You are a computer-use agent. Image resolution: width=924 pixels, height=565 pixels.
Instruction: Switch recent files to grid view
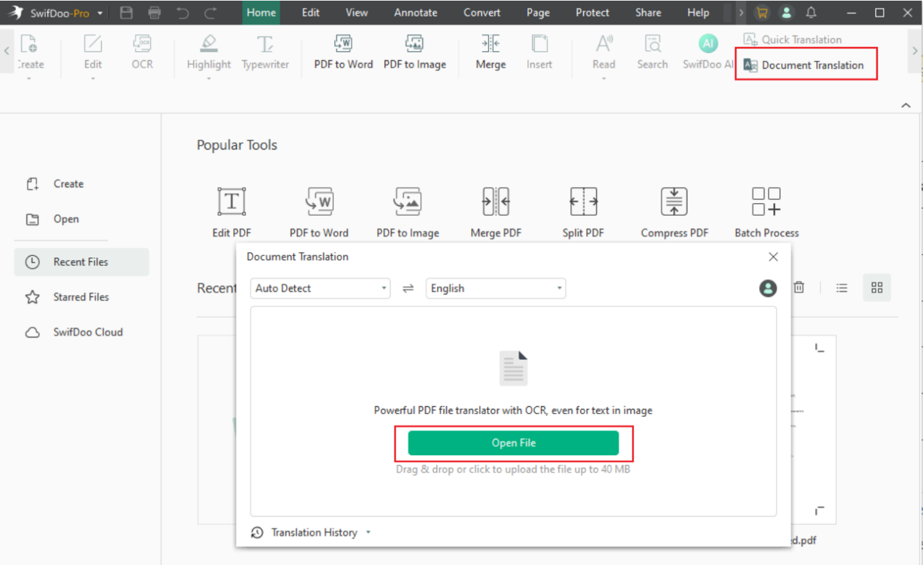(x=877, y=288)
